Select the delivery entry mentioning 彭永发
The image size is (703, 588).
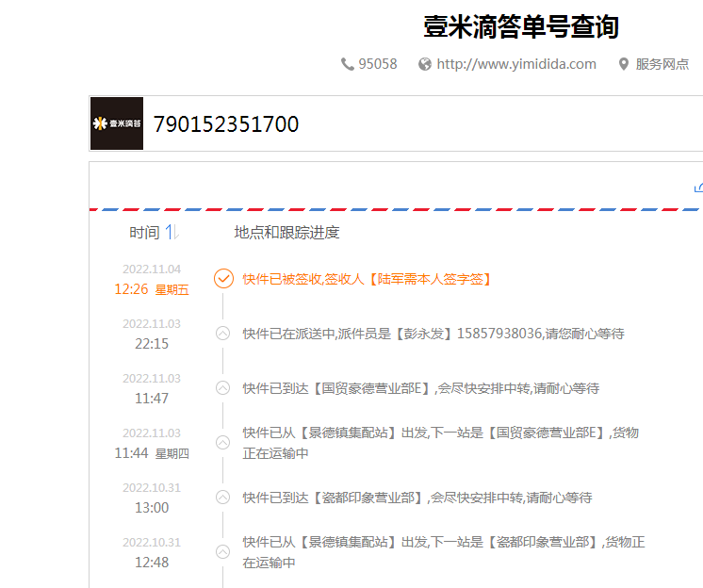pyautogui.click(x=433, y=334)
